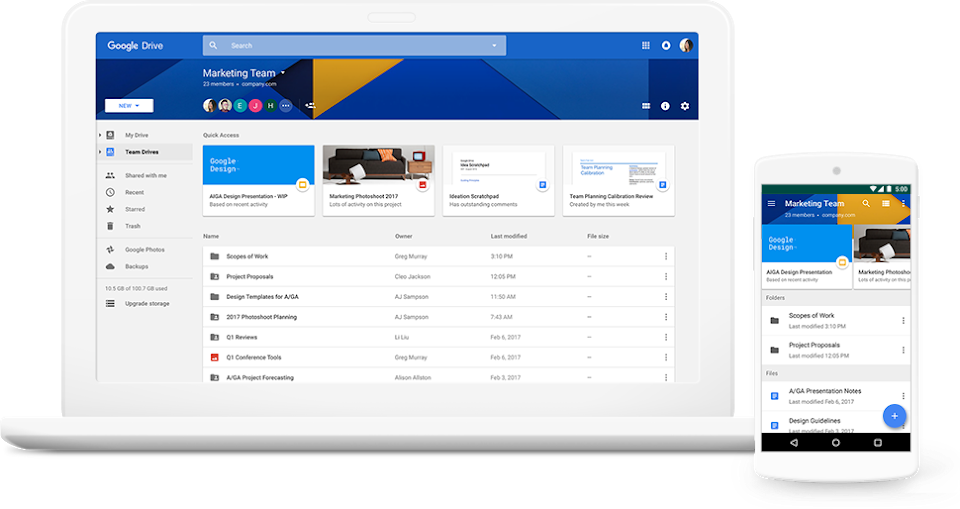Open Shared with me
The width and height of the screenshot is (960, 509).
coord(146,175)
